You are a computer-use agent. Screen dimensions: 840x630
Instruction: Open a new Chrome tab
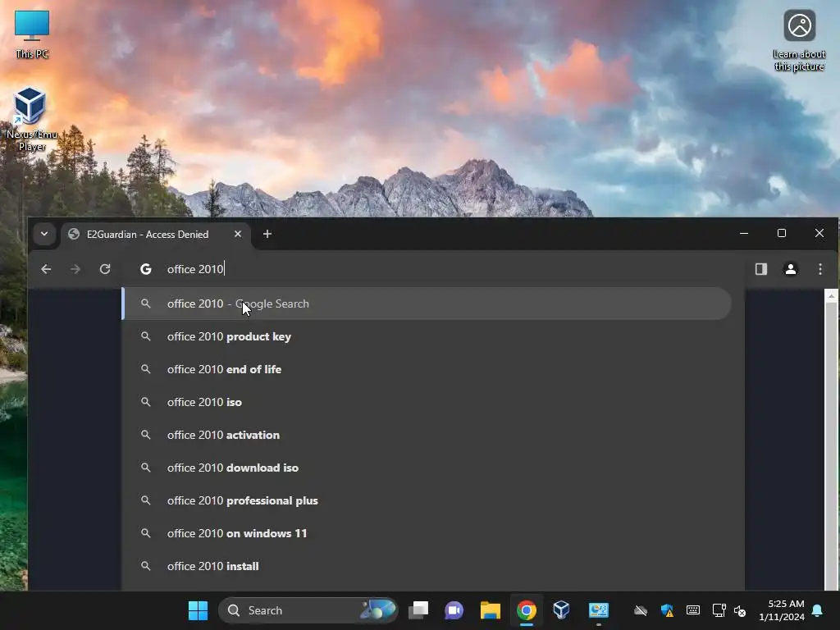pos(267,234)
